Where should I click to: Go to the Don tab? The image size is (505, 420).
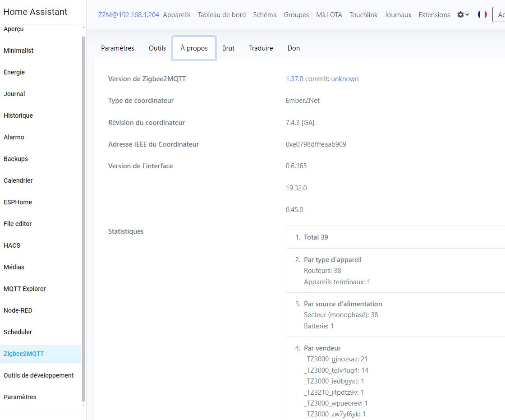[294, 48]
